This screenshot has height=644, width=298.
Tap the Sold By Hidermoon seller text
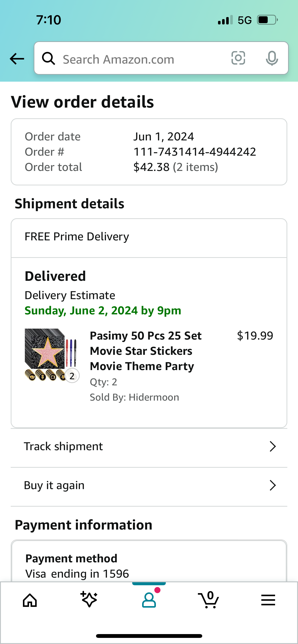coord(134,397)
